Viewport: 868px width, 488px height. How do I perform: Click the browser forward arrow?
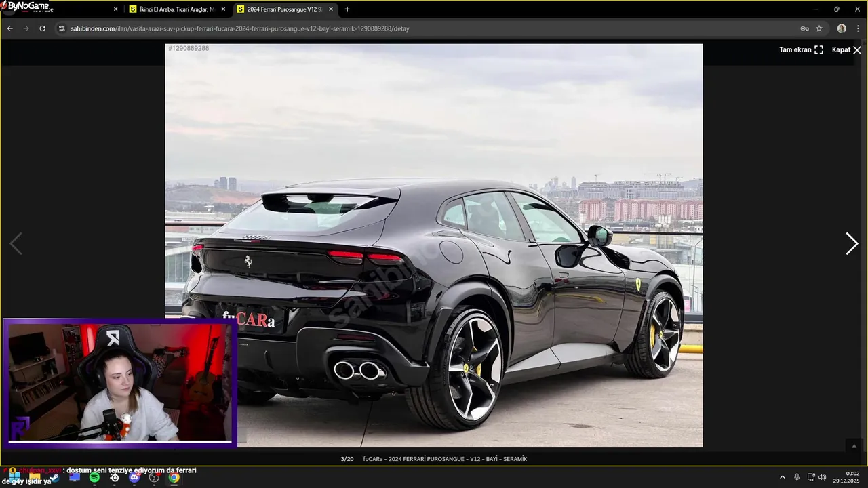click(x=26, y=28)
